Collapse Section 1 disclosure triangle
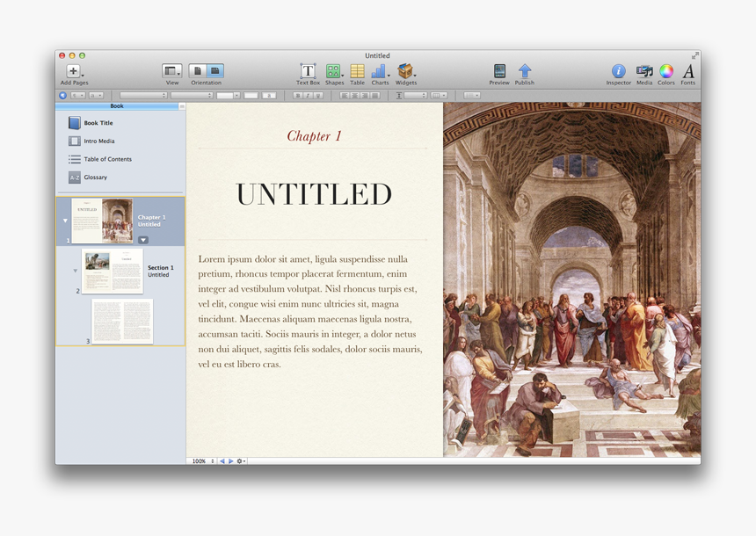This screenshot has width=756, height=536. [76, 271]
